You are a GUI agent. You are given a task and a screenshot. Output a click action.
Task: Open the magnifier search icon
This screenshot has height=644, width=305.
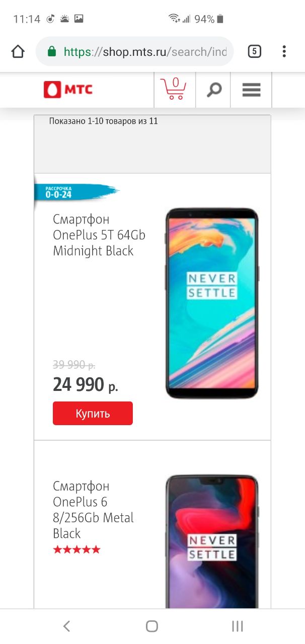pyautogui.click(x=214, y=90)
